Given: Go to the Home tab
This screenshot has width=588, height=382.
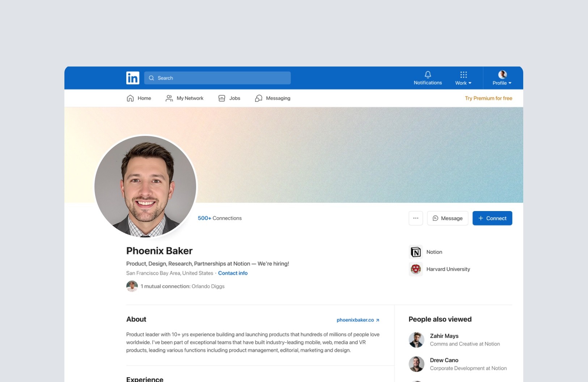Looking at the screenshot, I should 139,98.
